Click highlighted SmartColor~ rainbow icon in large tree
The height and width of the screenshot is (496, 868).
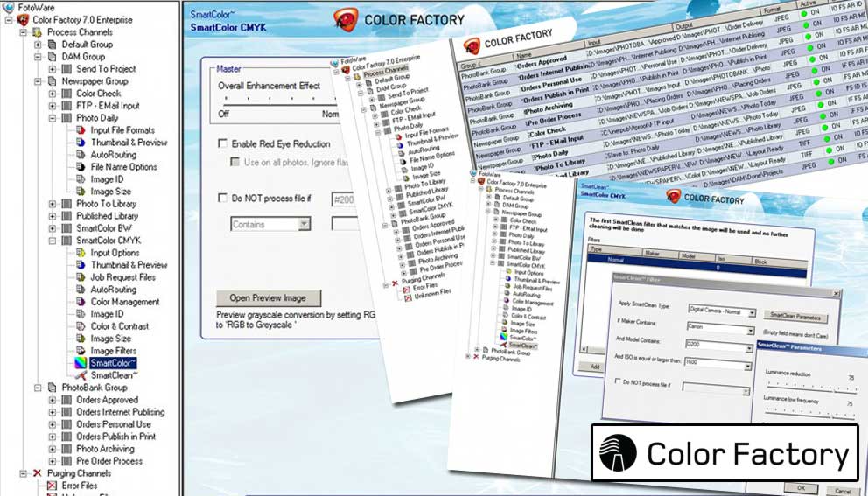coord(80,363)
